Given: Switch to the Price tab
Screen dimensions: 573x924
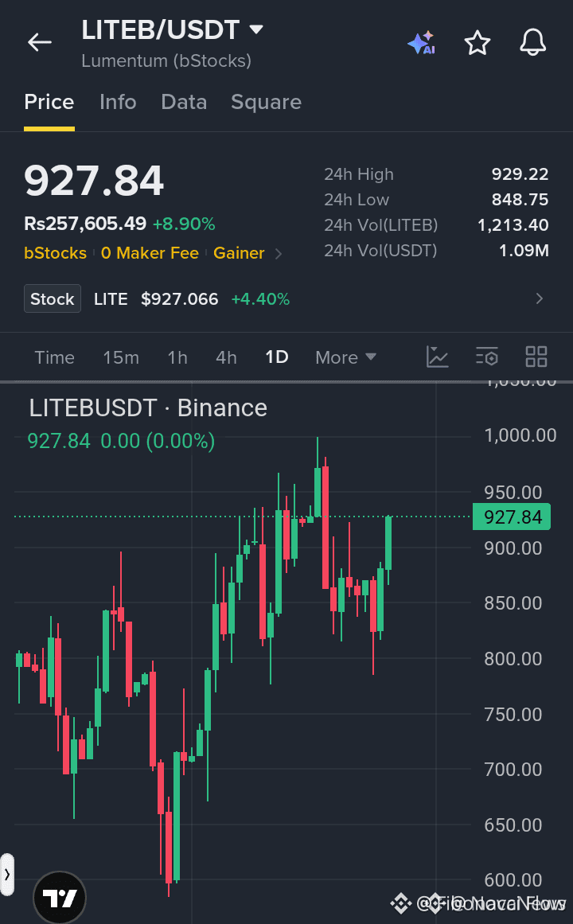Looking at the screenshot, I should click(x=49, y=102).
